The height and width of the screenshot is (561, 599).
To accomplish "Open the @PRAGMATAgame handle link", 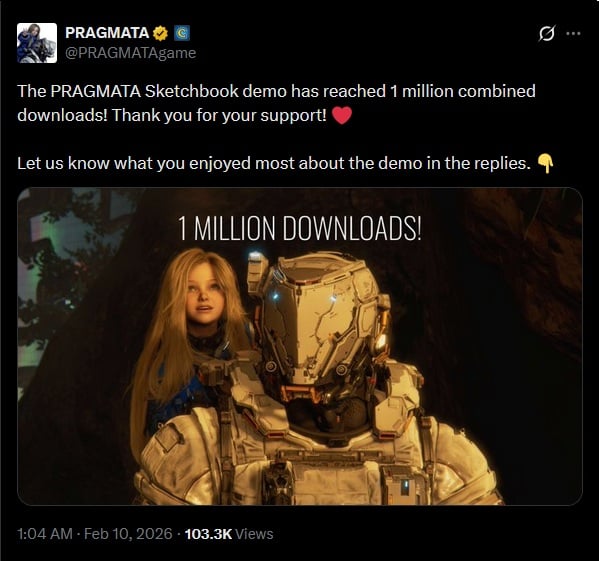I will pyautogui.click(x=131, y=53).
